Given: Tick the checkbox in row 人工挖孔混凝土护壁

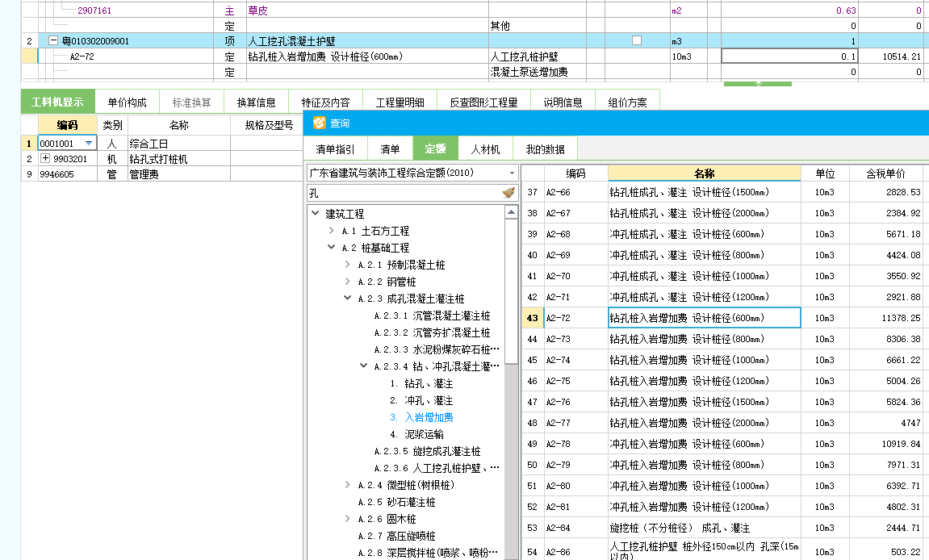Looking at the screenshot, I should point(637,40).
